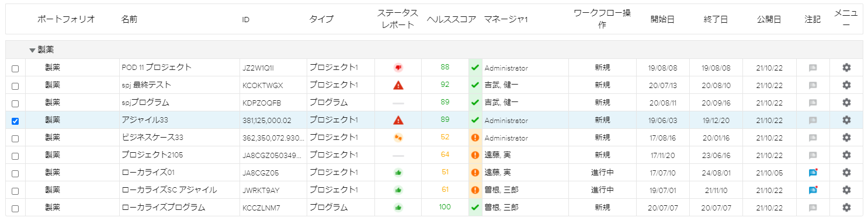Sort by 開始日 column header
868x221 pixels.
coord(662,19)
